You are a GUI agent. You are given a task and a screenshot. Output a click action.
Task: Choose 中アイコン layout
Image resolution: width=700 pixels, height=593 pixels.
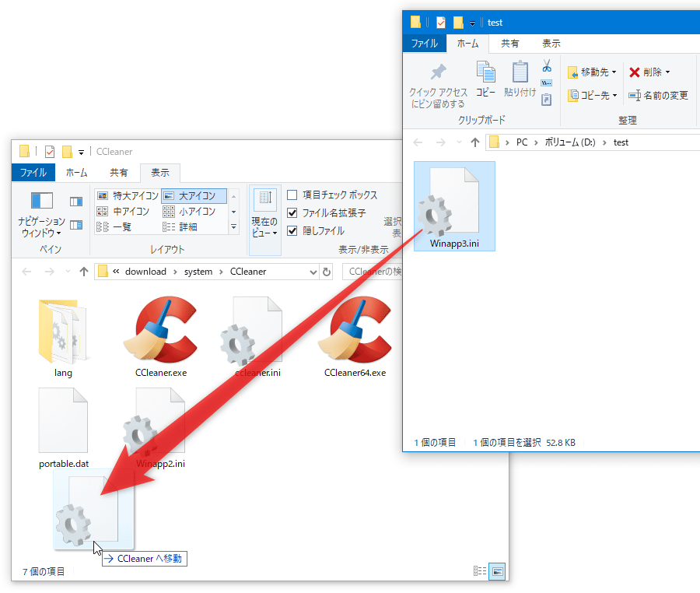124,211
